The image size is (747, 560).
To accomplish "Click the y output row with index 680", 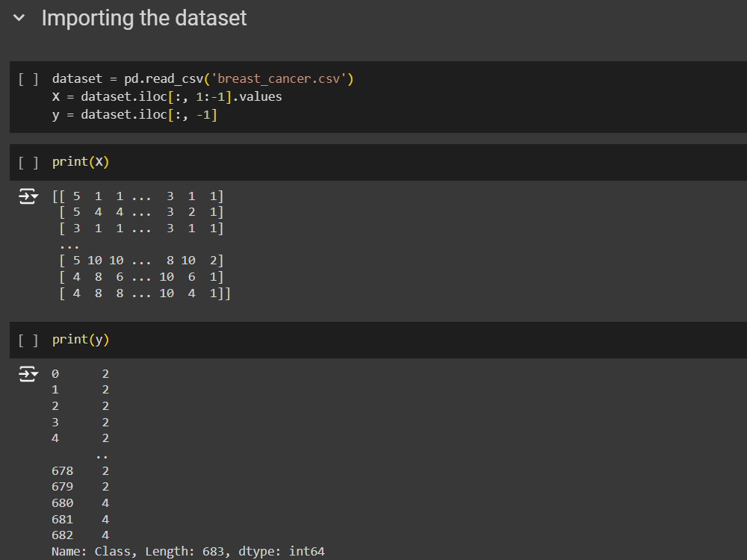I will coord(81,503).
